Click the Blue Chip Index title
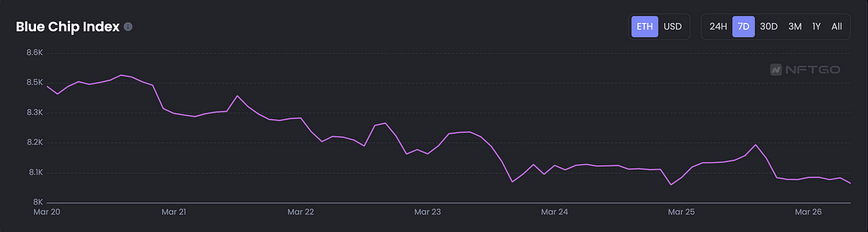This screenshot has height=232, width=868. (68, 27)
